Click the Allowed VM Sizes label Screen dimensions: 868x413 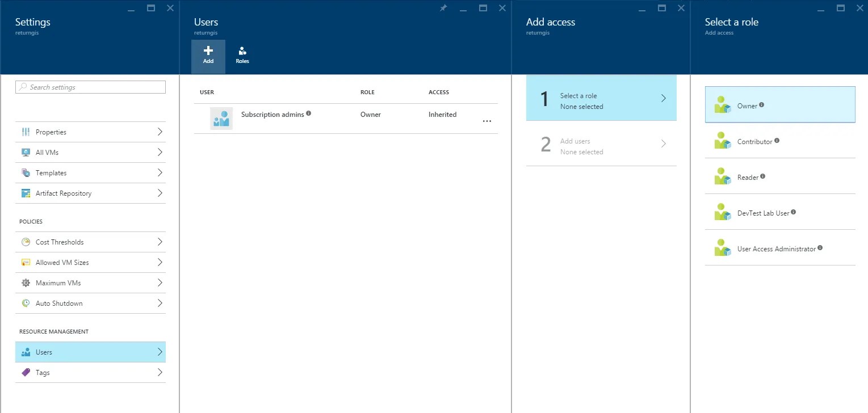coord(62,263)
